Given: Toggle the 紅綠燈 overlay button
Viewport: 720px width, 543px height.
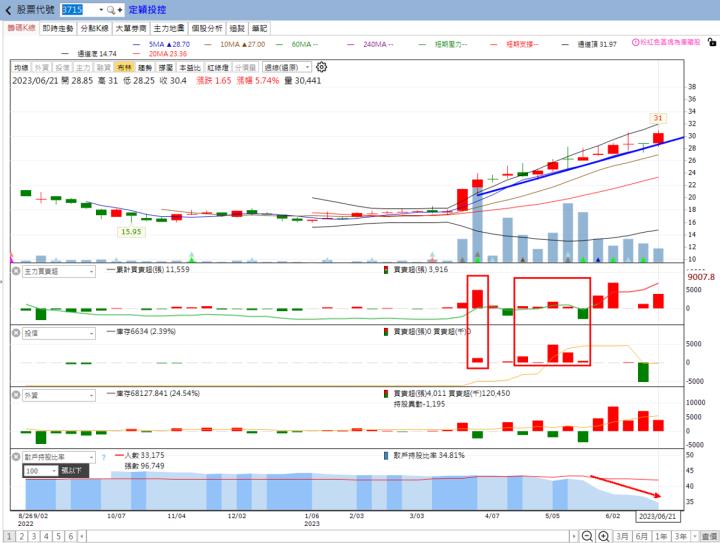Looking at the screenshot, I should click(218, 67).
